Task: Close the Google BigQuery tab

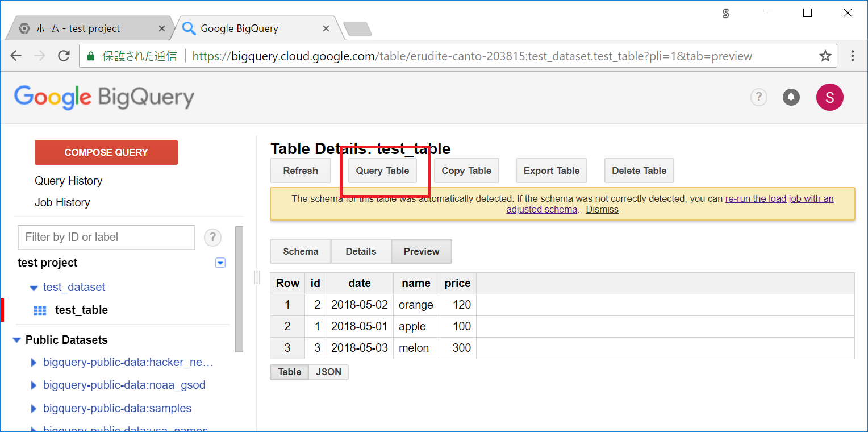Action: pyautogui.click(x=326, y=28)
